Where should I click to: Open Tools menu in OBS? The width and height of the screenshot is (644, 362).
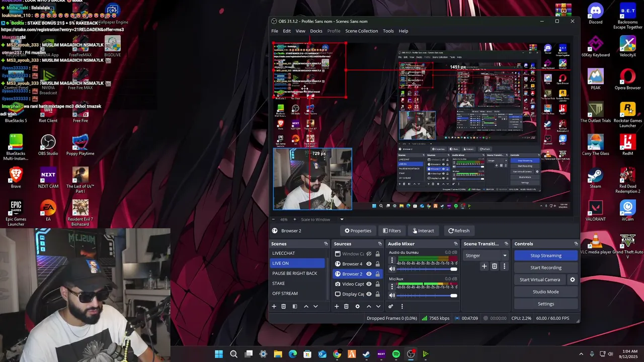388,31
